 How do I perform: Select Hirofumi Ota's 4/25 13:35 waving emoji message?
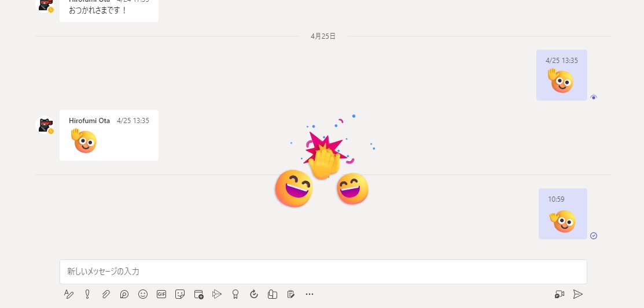(109, 135)
